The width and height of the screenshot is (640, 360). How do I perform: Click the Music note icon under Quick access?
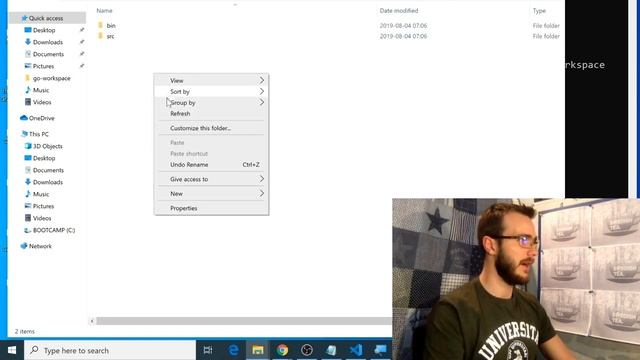pyautogui.click(x=28, y=90)
